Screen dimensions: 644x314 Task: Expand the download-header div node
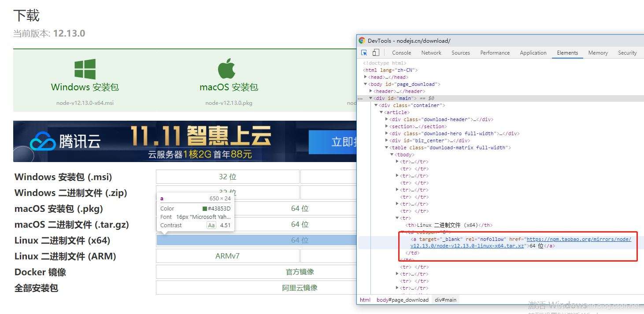pos(387,119)
